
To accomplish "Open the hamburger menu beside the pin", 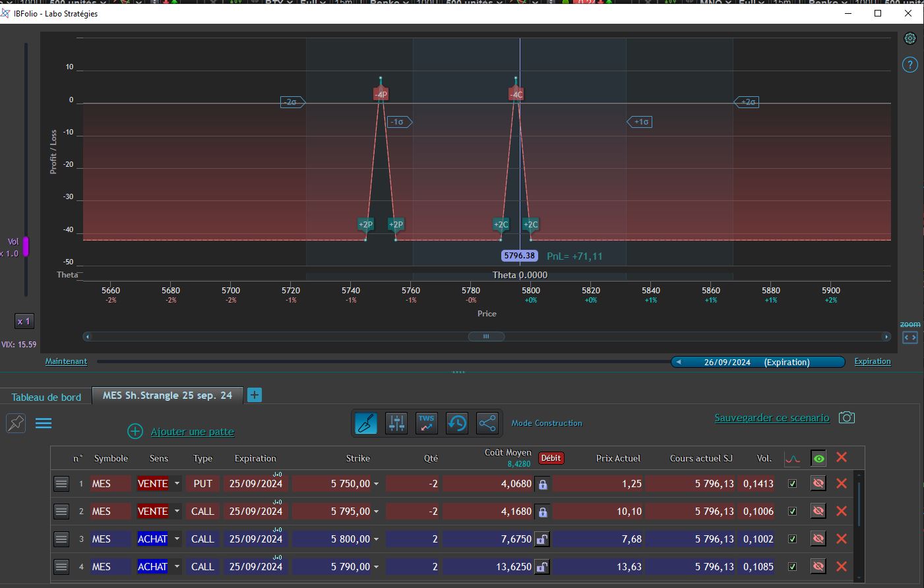I will click(x=44, y=423).
